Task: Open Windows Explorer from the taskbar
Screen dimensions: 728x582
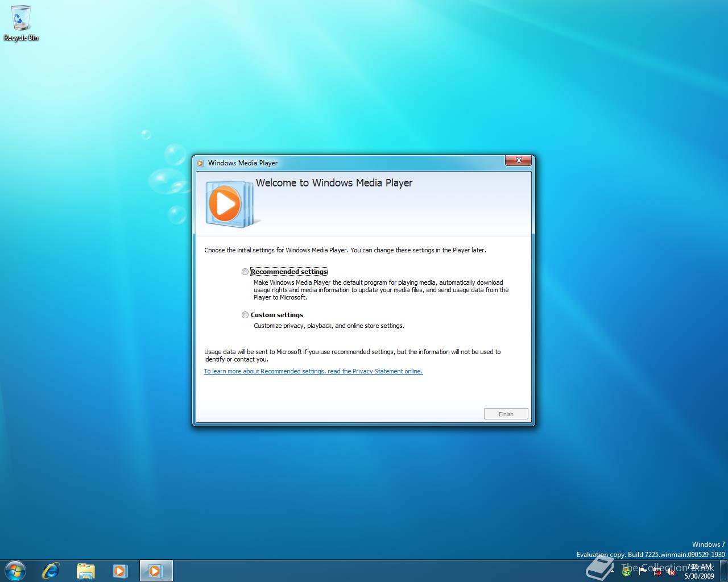Action: click(x=85, y=571)
